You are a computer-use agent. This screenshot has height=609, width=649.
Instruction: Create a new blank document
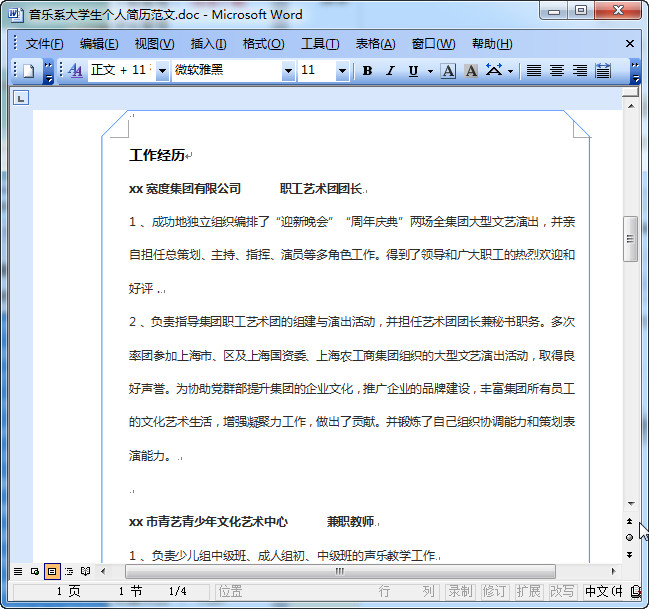[28, 71]
